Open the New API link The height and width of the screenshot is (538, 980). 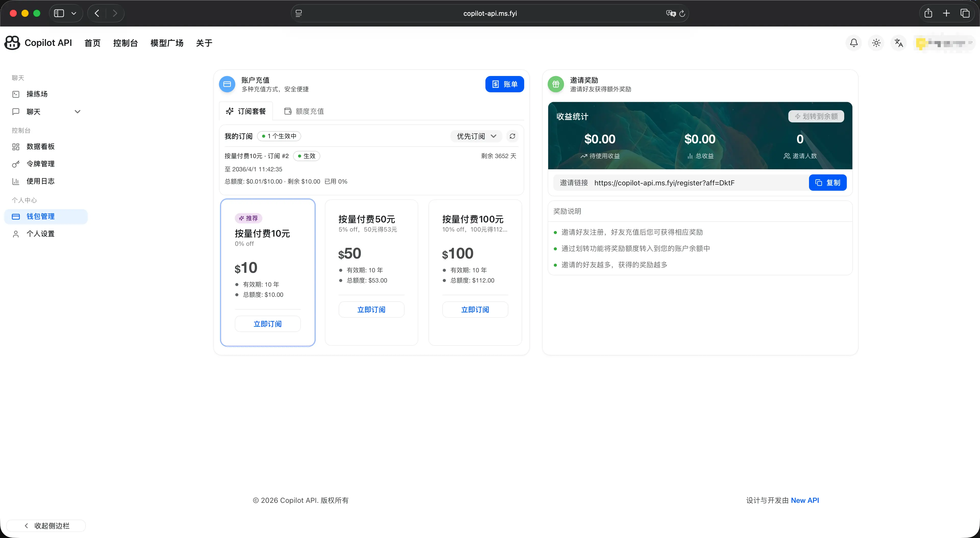pos(805,500)
